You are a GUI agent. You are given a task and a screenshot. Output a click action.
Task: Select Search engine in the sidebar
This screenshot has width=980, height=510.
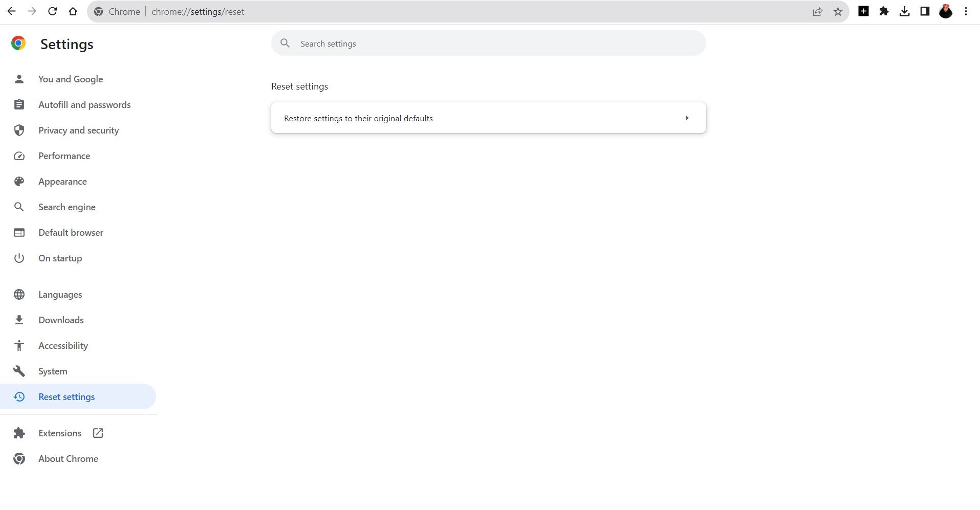pos(67,207)
